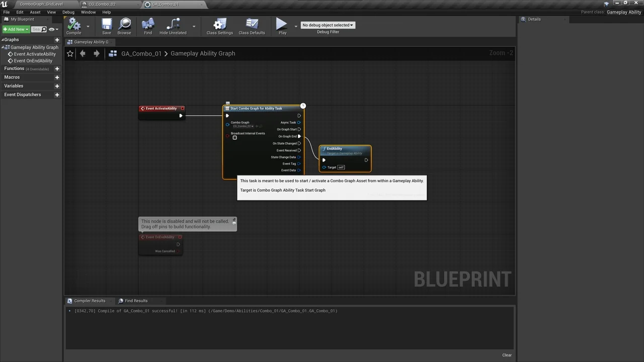
Task: Click the search field in My Blueprint
Action: (36, 29)
